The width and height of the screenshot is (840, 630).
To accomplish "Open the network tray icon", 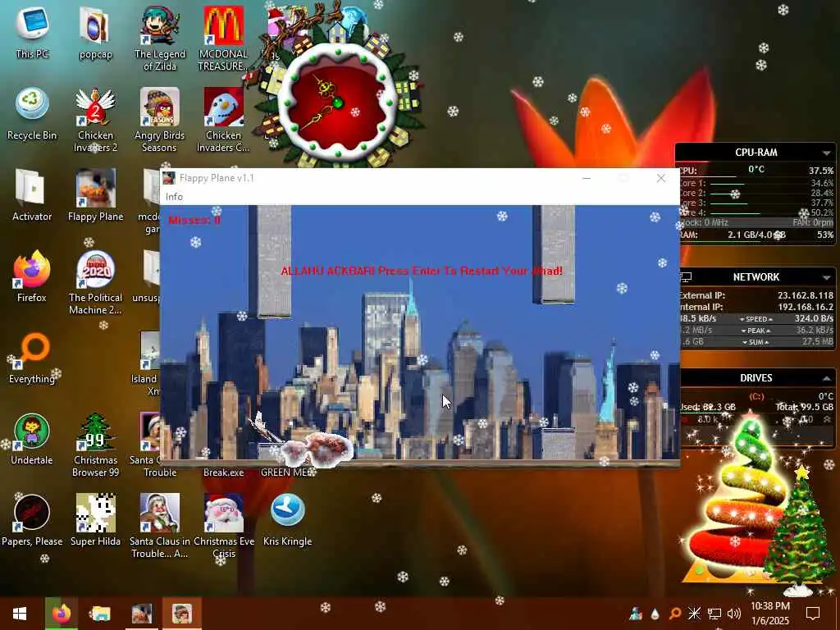I will pos(714,614).
